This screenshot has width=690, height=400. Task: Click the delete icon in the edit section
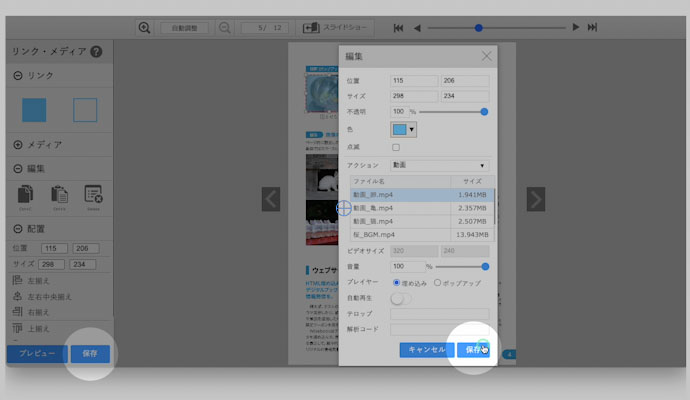[x=93, y=195]
